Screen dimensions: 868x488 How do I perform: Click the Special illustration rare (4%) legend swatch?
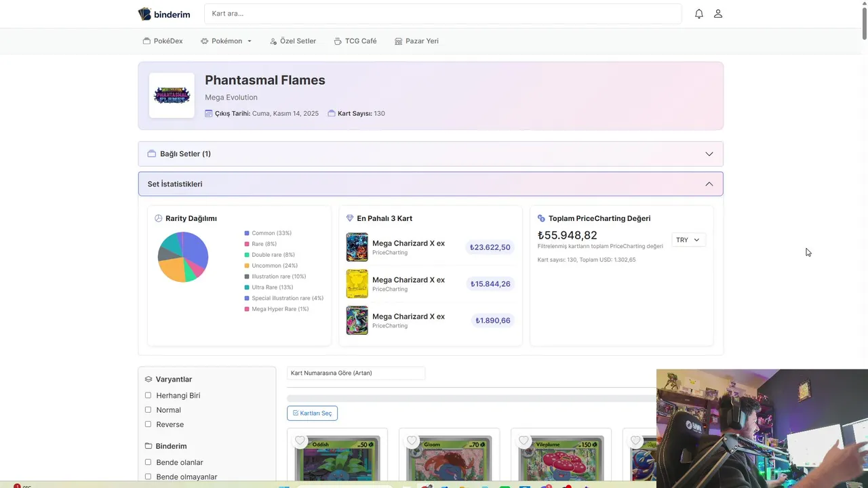click(247, 298)
